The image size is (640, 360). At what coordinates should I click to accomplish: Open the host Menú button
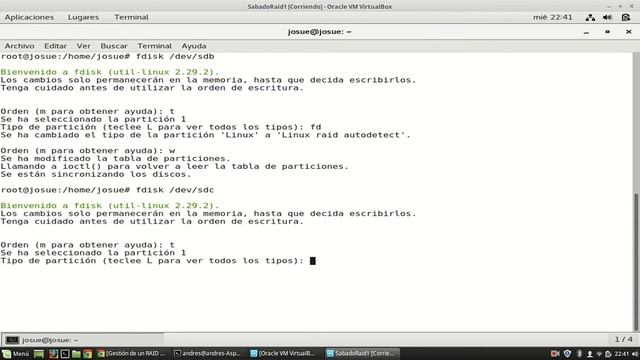16,353
